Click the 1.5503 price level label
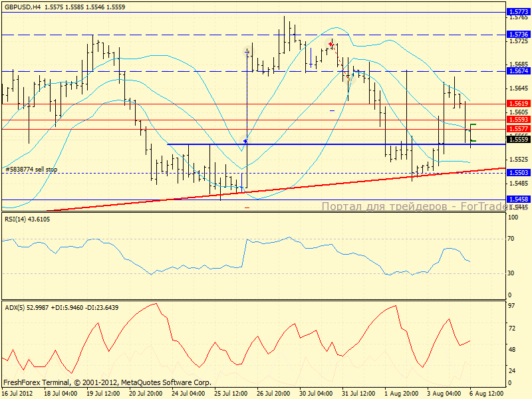Image resolution: width=532 pixels, height=399 pixels. [x=519, y=173]
